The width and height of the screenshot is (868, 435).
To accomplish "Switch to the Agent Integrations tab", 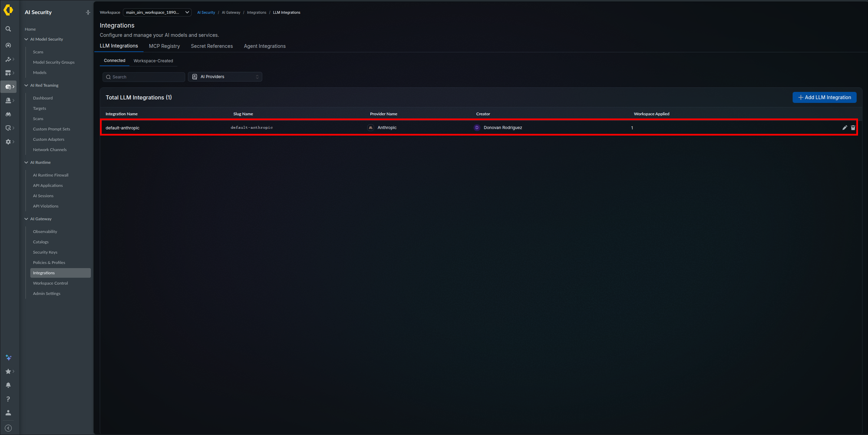I will click(x=264, y=46).
